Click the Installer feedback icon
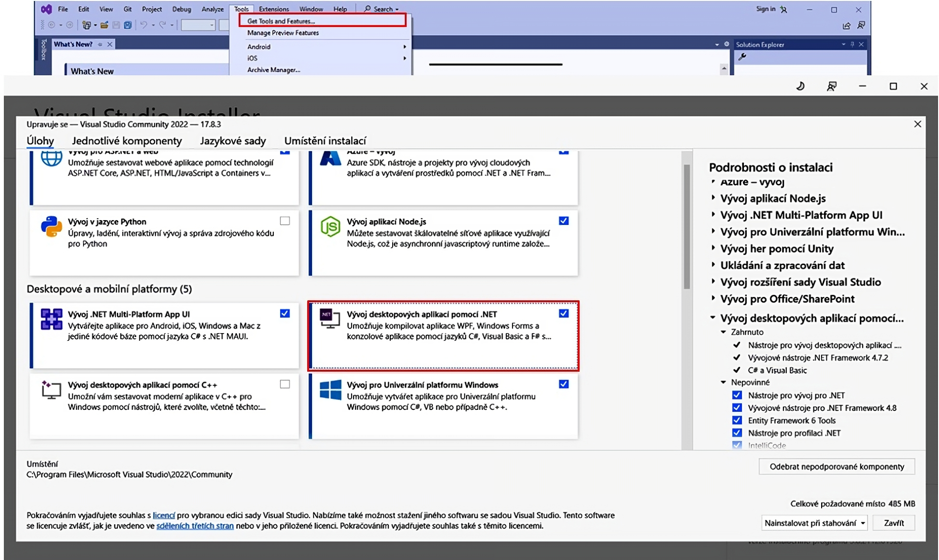Screen dimensions: 939x560 831,86
